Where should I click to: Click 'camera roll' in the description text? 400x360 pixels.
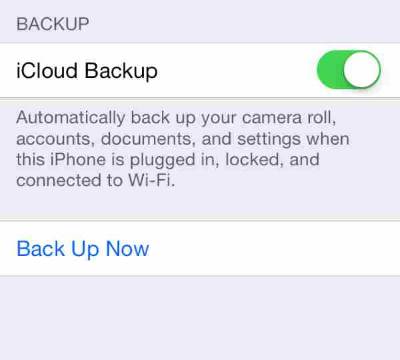click(288, 118)
